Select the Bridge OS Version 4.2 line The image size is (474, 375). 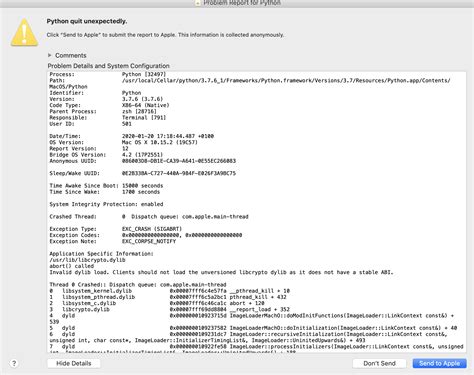point(106,155)
